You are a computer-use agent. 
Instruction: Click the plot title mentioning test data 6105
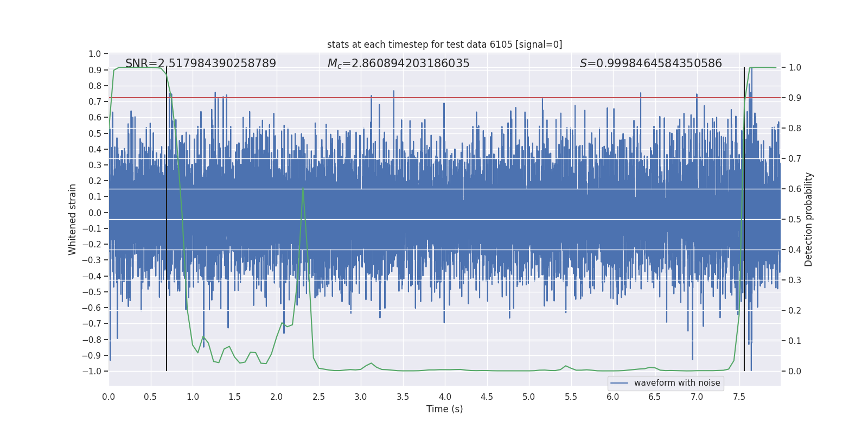pos(444,44)
